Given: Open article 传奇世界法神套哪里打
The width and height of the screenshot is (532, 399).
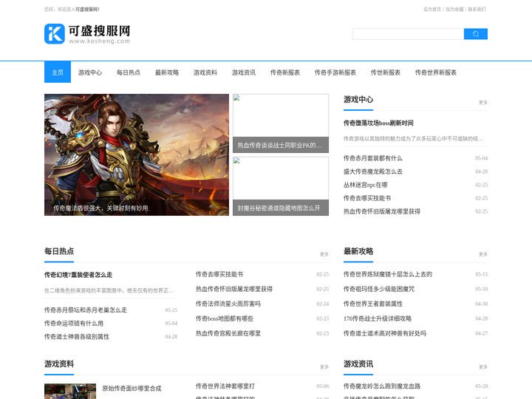Looking at the screenshot, I should coord(225,386).
